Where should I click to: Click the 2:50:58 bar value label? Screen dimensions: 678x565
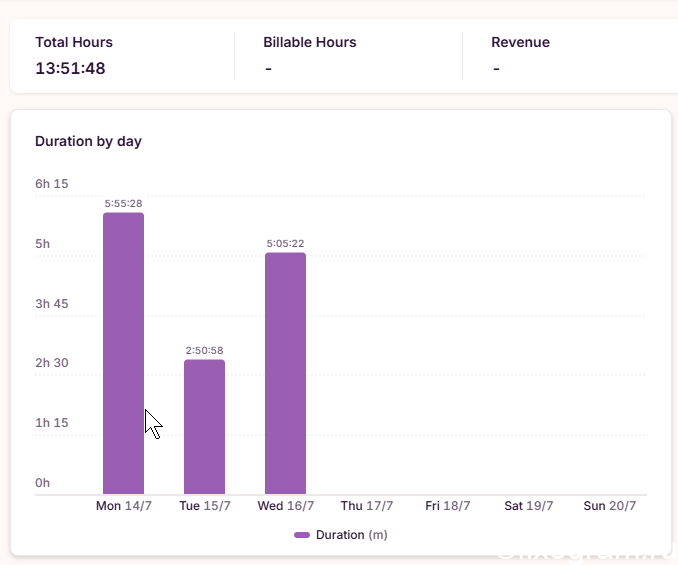[x=204, y=351]
